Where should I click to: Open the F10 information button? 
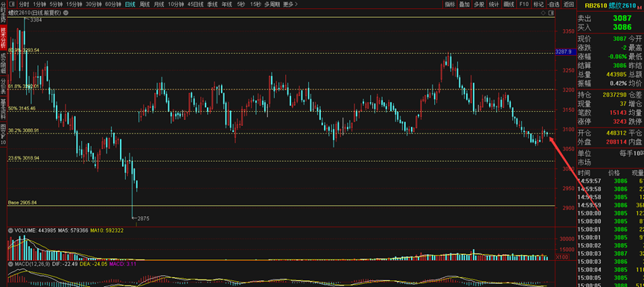tap(523, 4)
